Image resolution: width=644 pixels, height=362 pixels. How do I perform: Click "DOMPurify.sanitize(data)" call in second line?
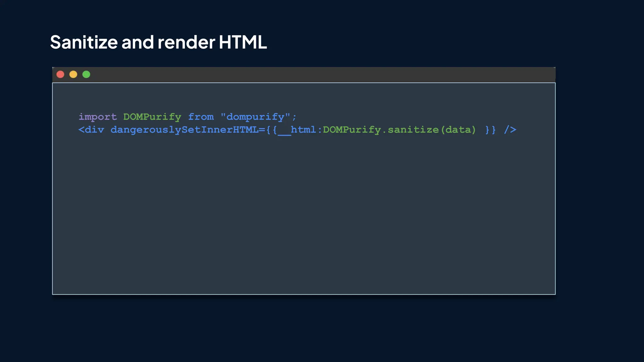[399, 130]
